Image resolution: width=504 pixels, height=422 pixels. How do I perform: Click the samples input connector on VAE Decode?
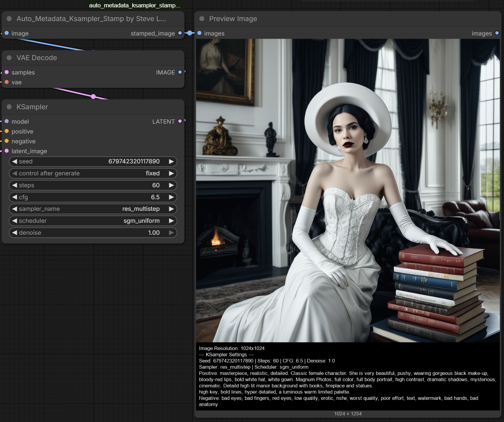pyautogui.click(x=7, y=72)
